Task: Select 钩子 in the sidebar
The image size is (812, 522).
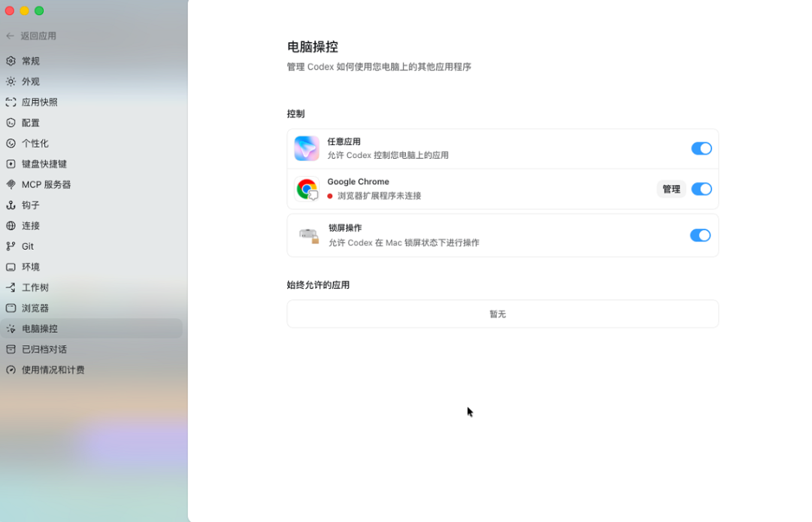Action: click(92, 205)
